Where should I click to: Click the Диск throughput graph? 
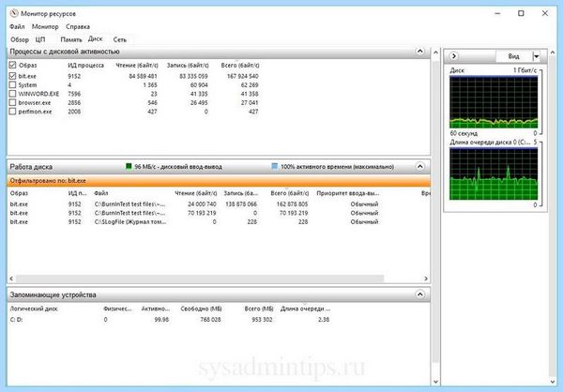pos(494,102)
